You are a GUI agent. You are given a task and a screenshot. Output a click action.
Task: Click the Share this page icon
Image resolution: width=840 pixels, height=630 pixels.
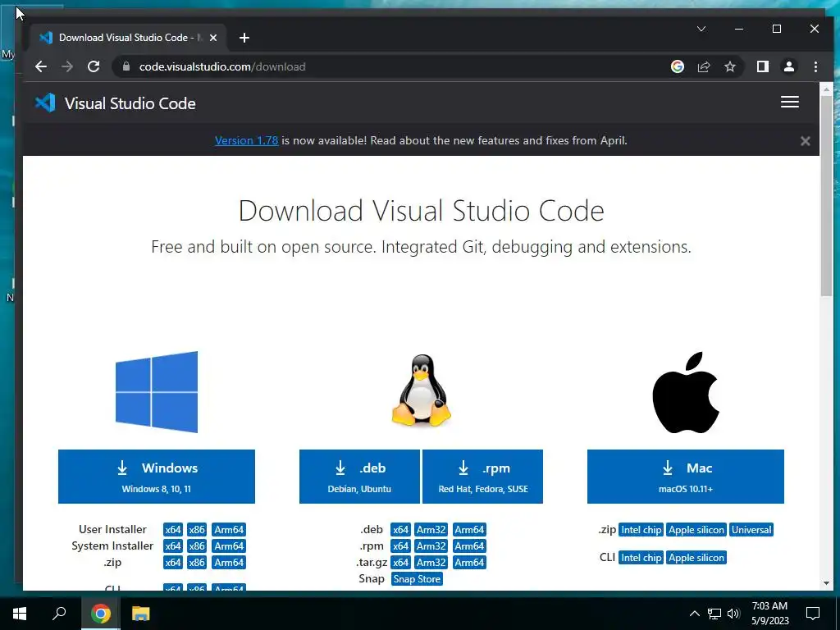point(703,66)
